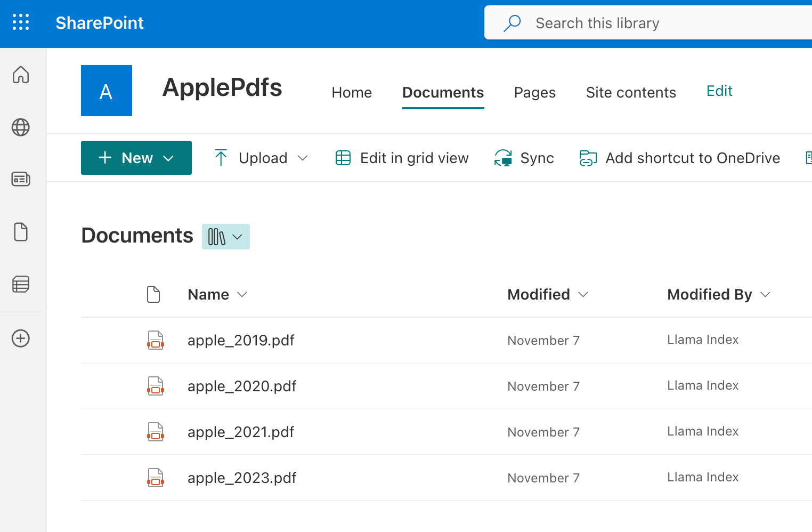Image resolution: width=812 pixels, height=532 pixels.
Task: Click November 7 date for apple_2019.pdf
Action: (543, 341)
